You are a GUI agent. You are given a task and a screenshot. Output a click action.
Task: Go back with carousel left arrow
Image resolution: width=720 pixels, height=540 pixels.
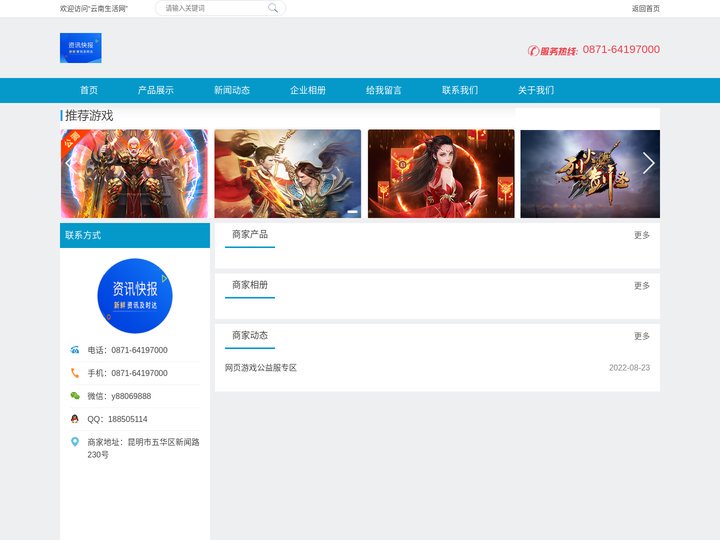click(x=69, y=163)
